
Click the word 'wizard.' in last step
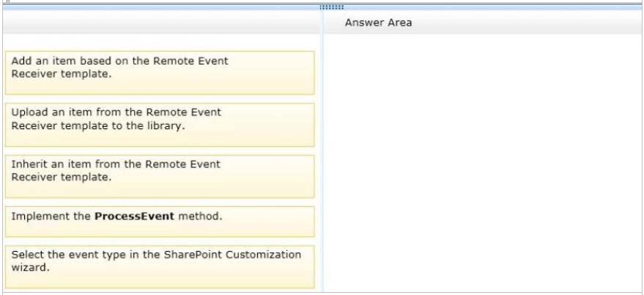click(30, 268)
